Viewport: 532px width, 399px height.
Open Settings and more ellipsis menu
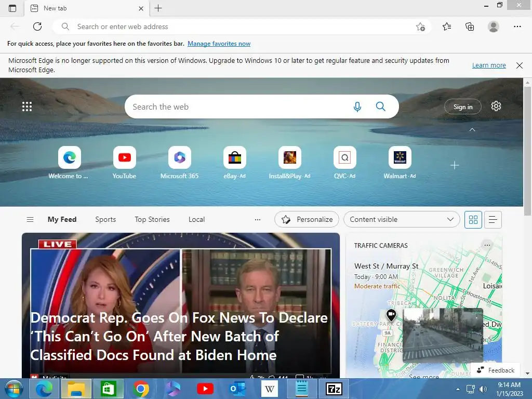(x=517, y=26)
